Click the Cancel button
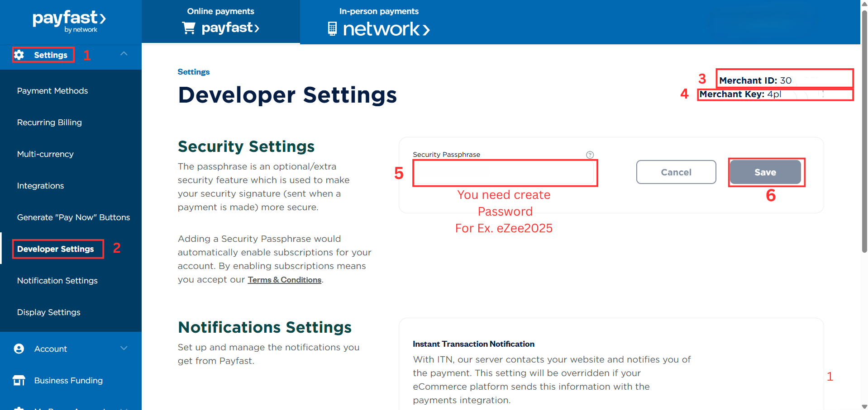868x410 pixels. pyautogui.click(x=676, y=172)
